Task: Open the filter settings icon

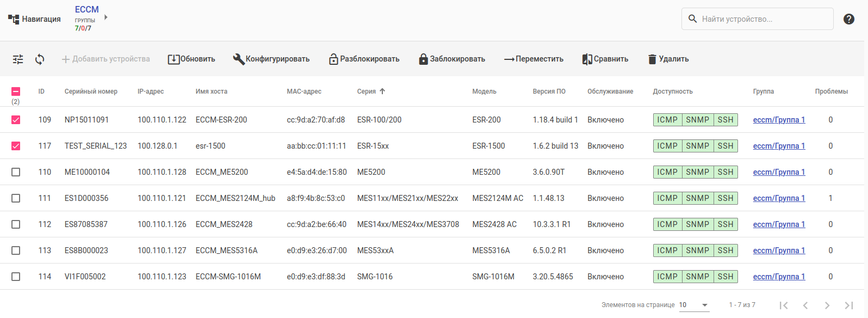Action: pyautogui.click(x=18, y=59)
